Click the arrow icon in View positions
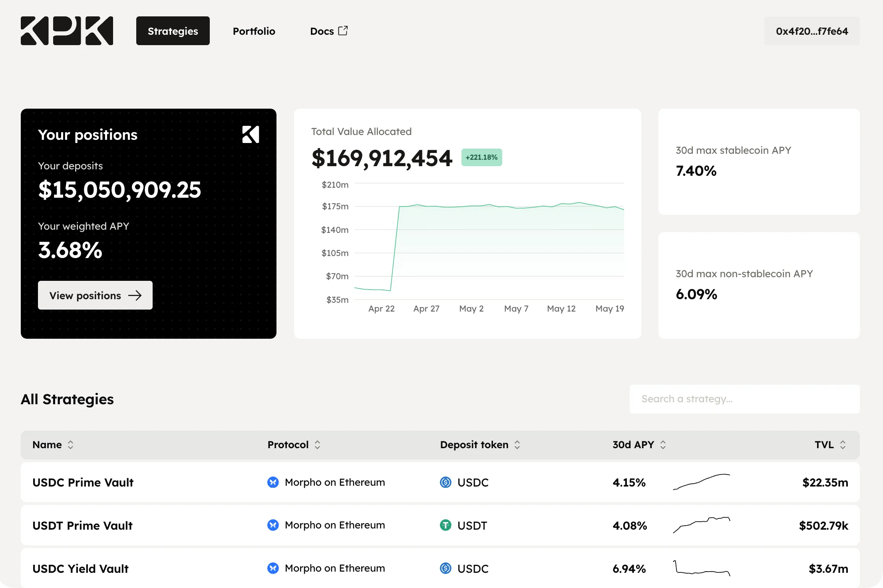The height and width of the screenshot is (588, 883). pos(135,296)
